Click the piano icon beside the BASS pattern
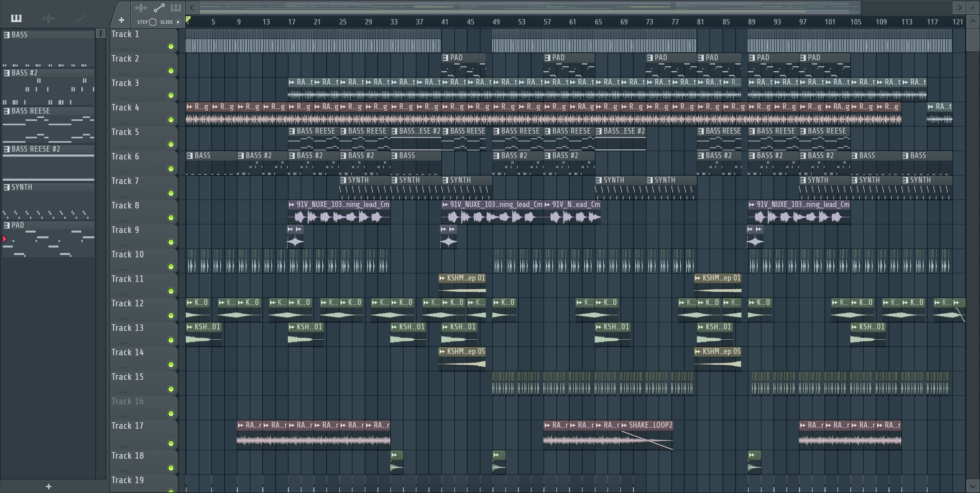The width and height of the screenshot is (980, 493). (x=7, y=35)
